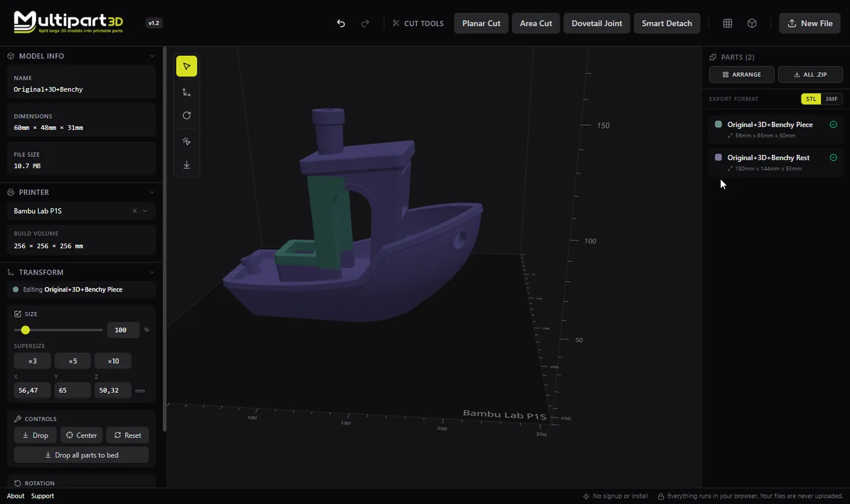Click the Y dimension input field
The image size is (850, 504).
point(73,390)
